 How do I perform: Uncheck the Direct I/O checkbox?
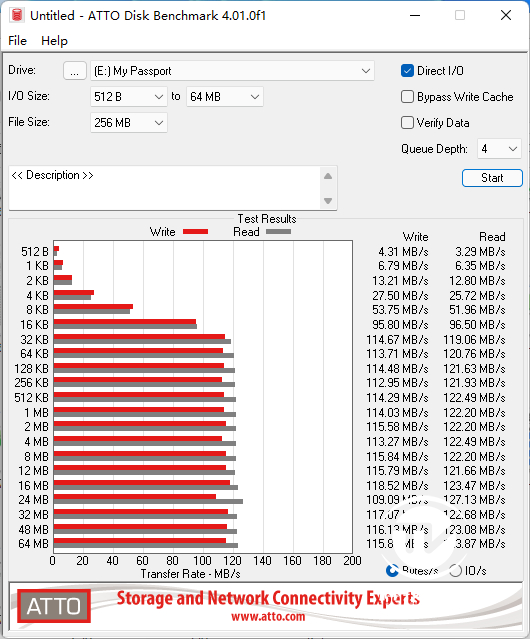(x=407, y=71)
